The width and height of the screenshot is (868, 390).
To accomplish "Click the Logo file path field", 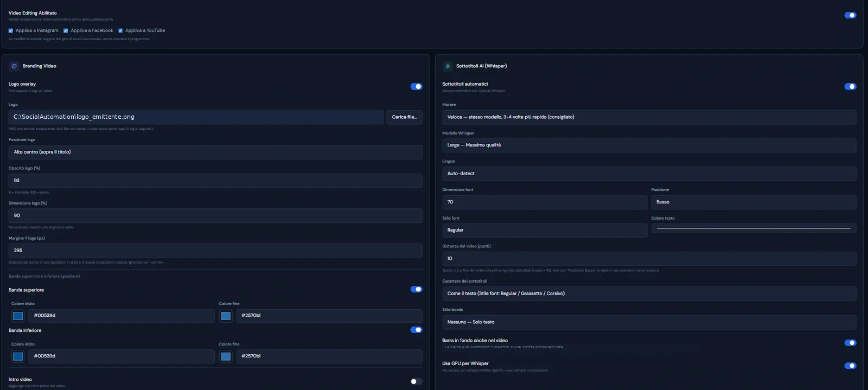I will click(196, 117).
